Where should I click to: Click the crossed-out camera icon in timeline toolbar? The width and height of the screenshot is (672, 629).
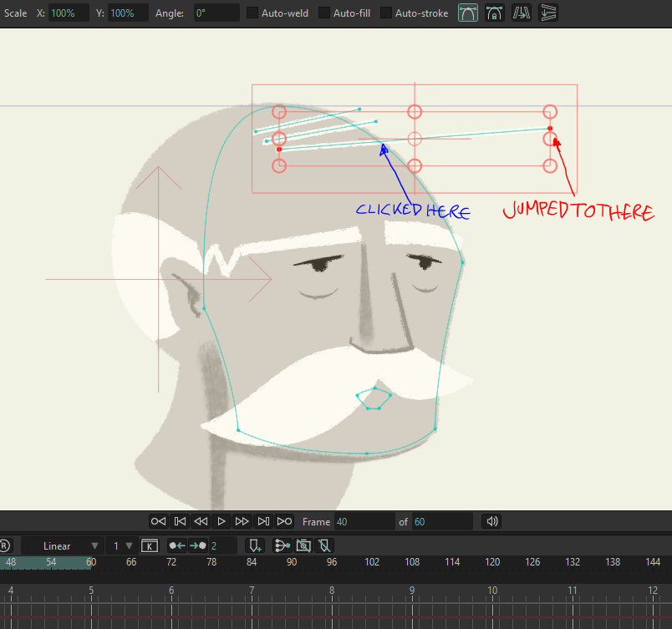click(303, 546)
